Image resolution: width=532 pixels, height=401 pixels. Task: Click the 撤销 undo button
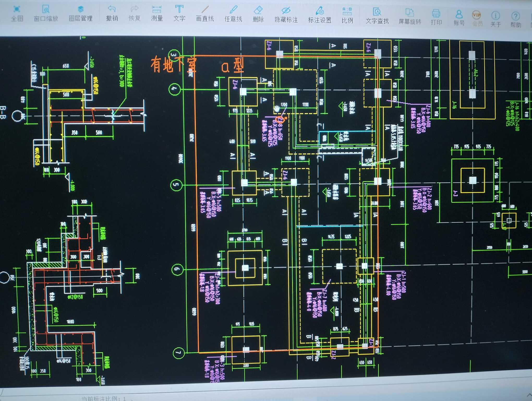(112, 13)
